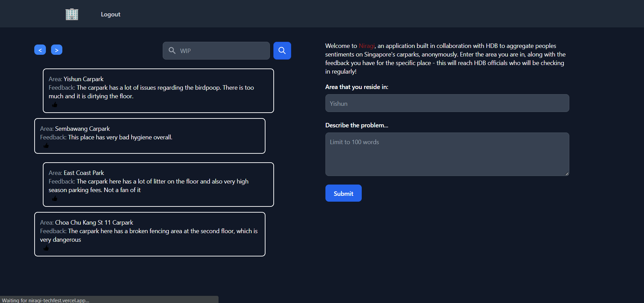Click the magnifying glass search button
The image size is (644, 303).
tap(282, 50)
